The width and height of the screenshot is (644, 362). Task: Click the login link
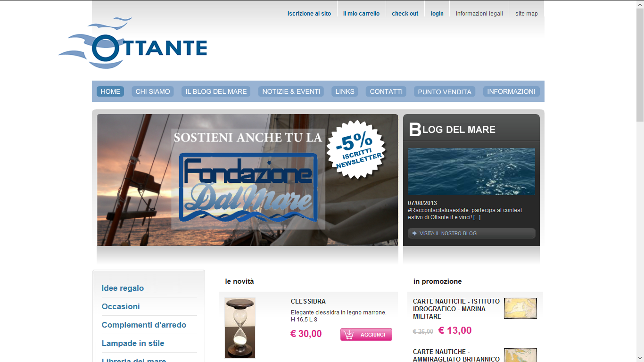(437, 14)
